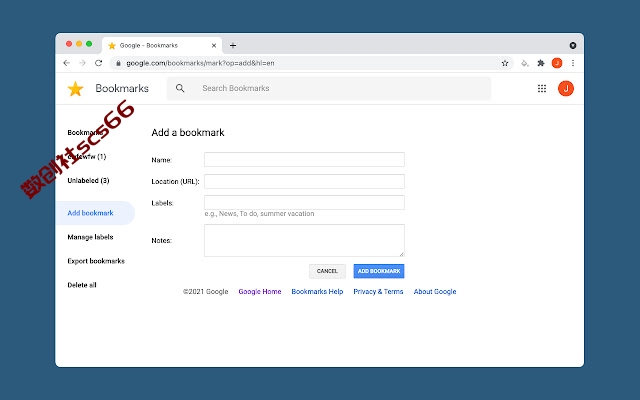Click the yellow Bookmarks star logo
Image resolution: width=640 pixels, height=400 pixels.
(x=76, y=89)
